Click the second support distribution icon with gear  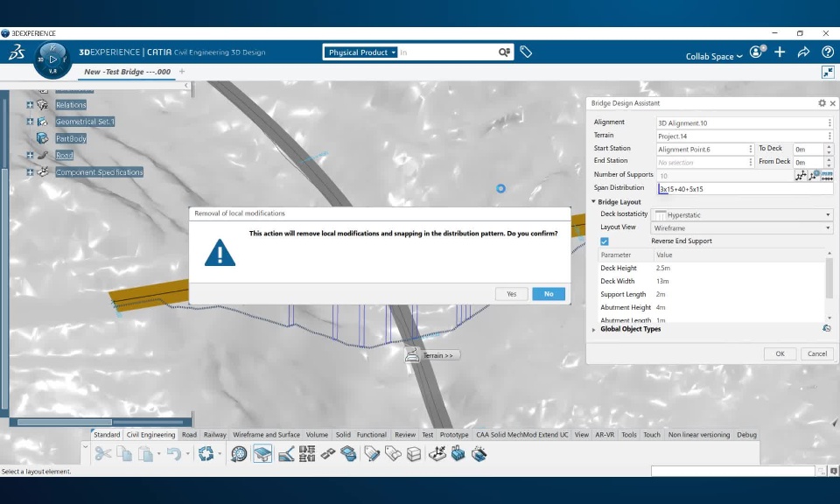(x=814, y=175)
